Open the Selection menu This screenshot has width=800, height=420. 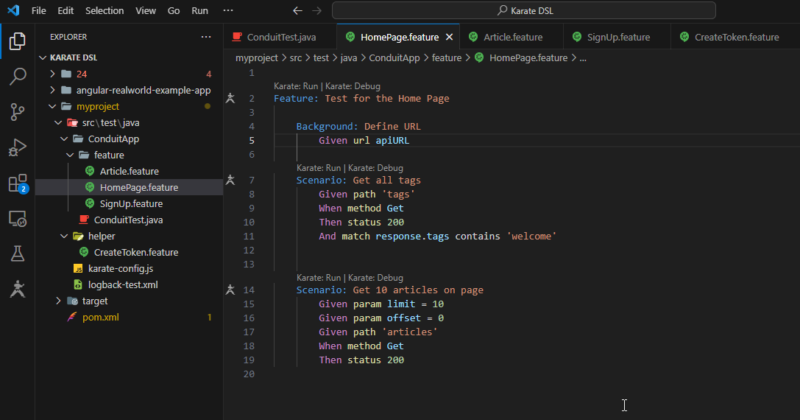tap(105, 10)
